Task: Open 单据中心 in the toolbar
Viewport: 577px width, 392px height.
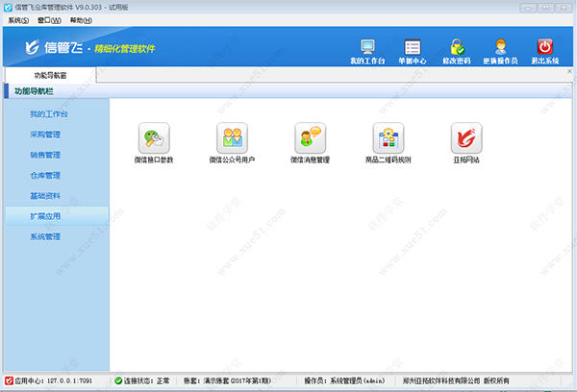Action: (x=413, y=51)
